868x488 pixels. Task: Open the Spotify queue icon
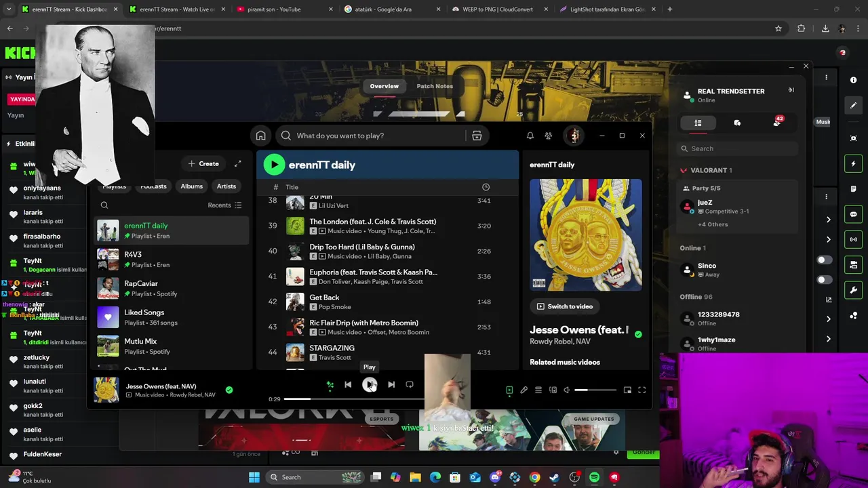point(538,390)
